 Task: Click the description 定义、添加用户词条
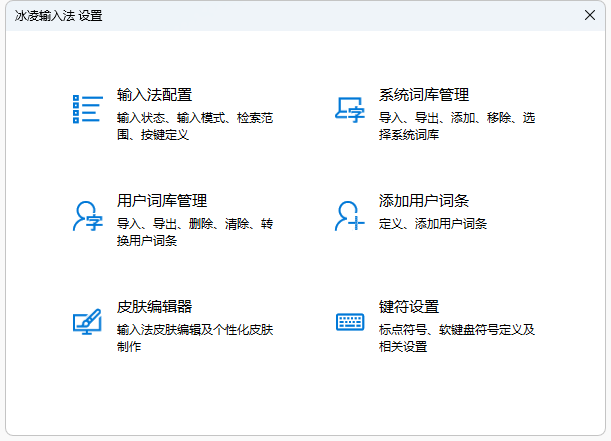[x=432, y=224]
